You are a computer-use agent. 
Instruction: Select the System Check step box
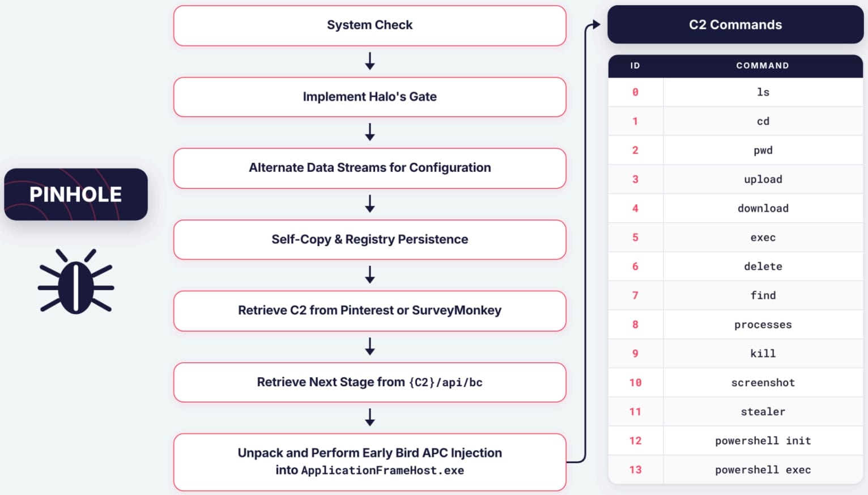tap(369, 26)
